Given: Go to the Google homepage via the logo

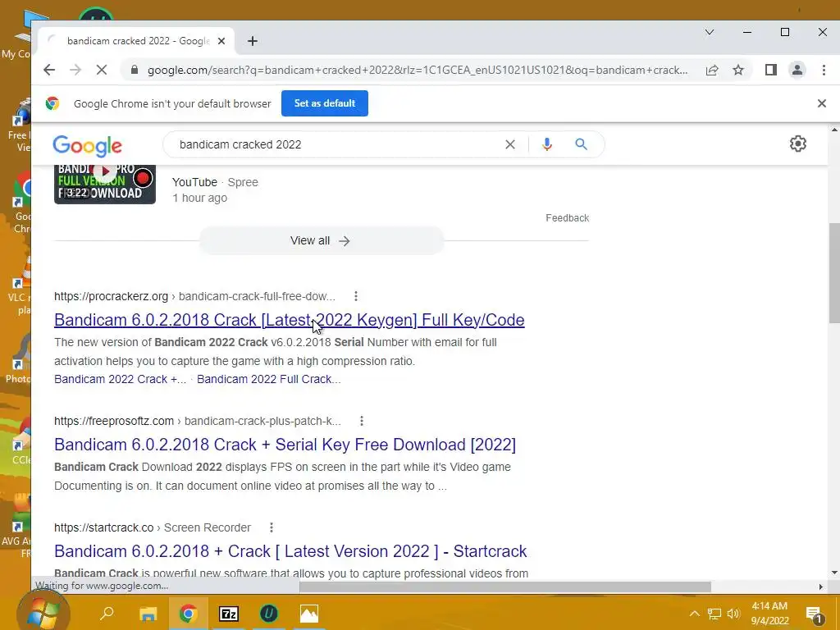Looking at the screenshot, I should 87,146.
